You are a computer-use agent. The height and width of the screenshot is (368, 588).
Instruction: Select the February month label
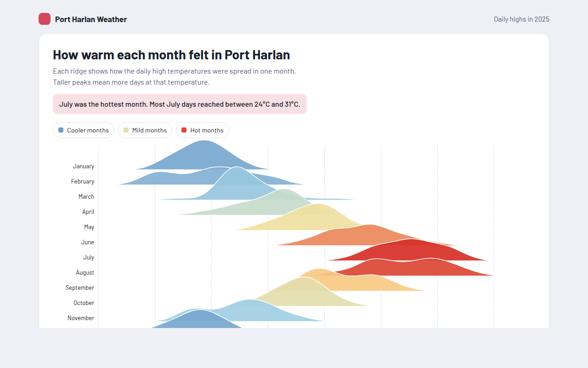click(x=83, y=182)
